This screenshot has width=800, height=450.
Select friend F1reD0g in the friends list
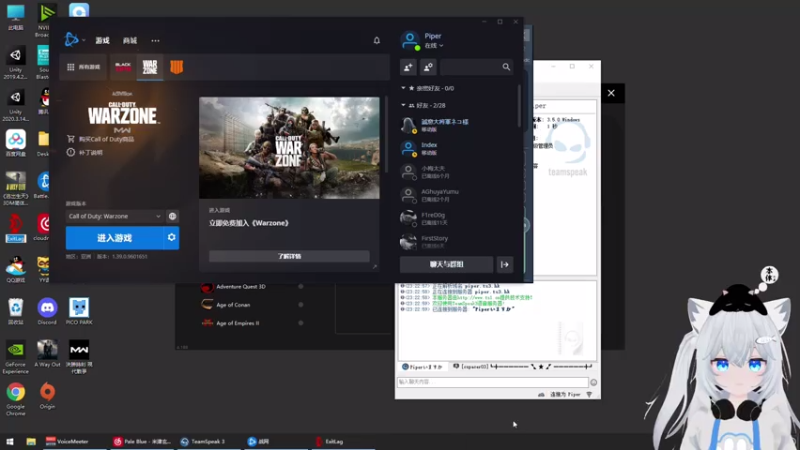pos(457,218)
